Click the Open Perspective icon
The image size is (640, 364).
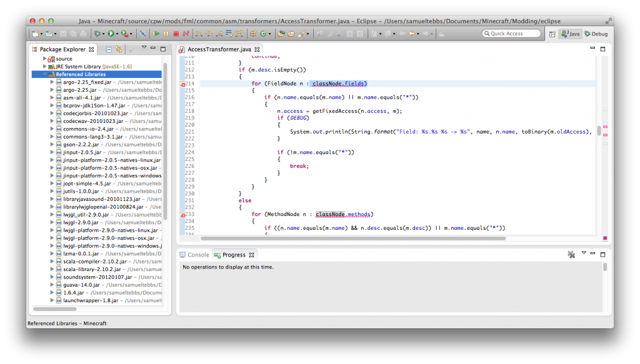click(552, 34)
